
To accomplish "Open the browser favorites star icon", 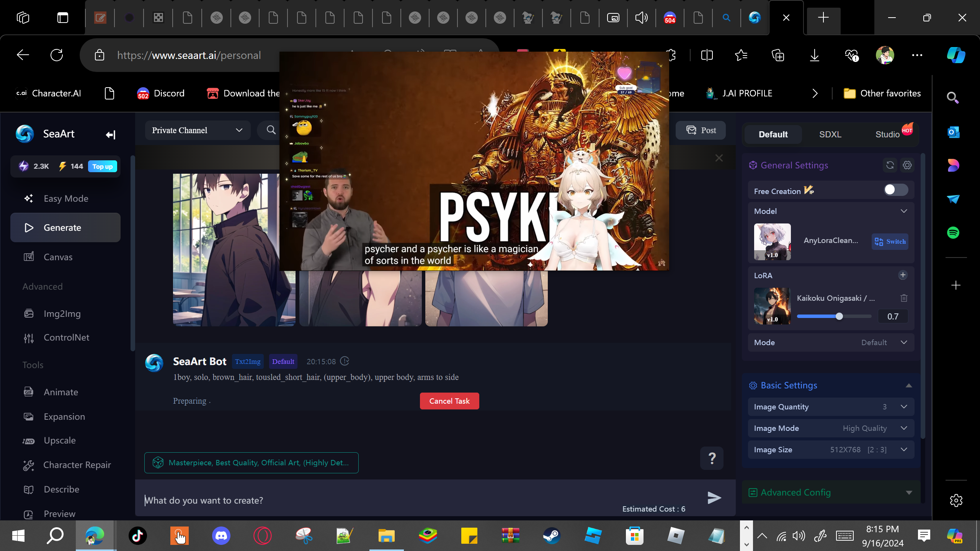I will [x=741, y=55].
